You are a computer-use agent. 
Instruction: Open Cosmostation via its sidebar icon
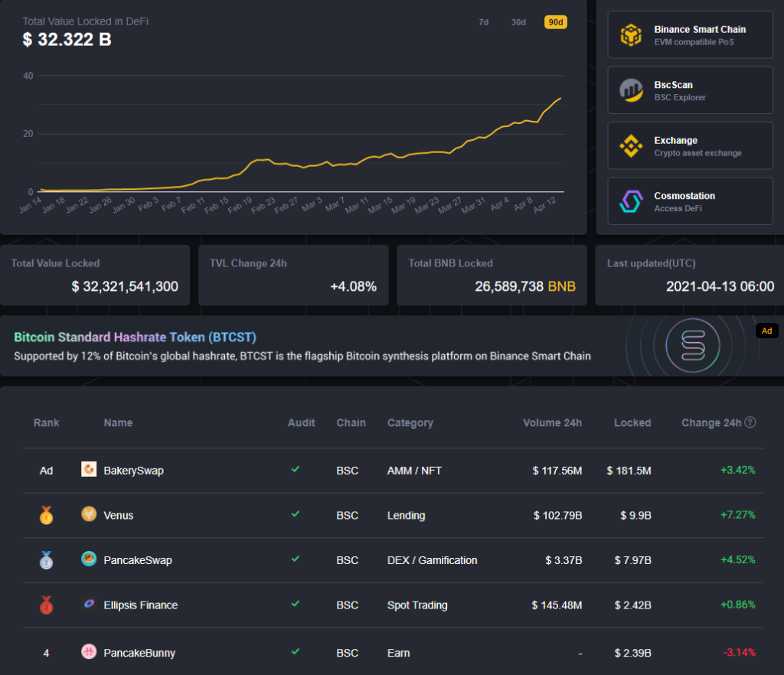[x=630, y=201]
